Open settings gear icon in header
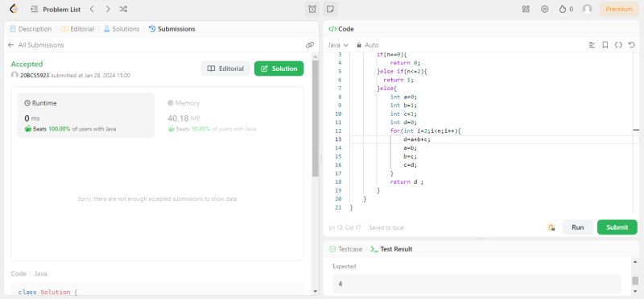Image resolution: width=644 pixels, height=299 pixels. (545, 9)
